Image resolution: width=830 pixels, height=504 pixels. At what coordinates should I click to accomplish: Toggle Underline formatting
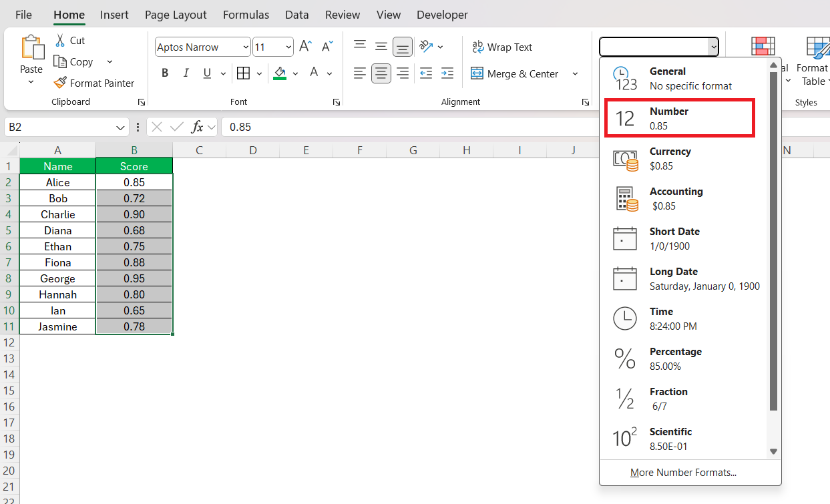click(207, 73)
